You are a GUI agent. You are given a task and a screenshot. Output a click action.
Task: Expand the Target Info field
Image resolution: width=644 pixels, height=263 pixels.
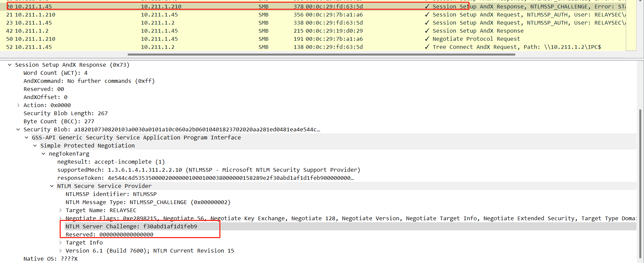coord(60,243)
